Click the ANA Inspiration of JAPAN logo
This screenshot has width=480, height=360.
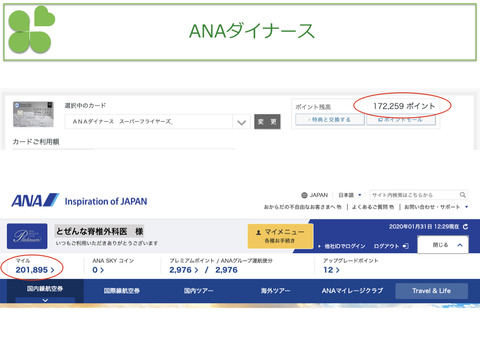coord(79,201)
